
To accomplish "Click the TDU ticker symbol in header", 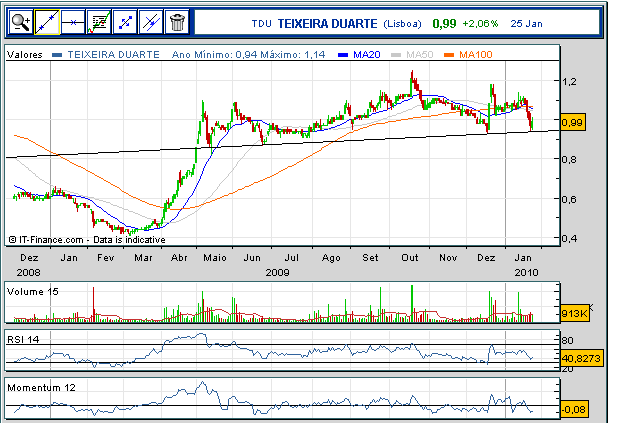I will point(261,24).
